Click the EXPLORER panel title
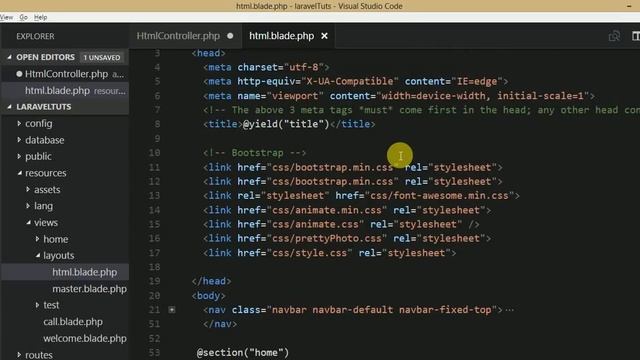Image resolution: width=640 pixels, height=360 pixels. 35,36
